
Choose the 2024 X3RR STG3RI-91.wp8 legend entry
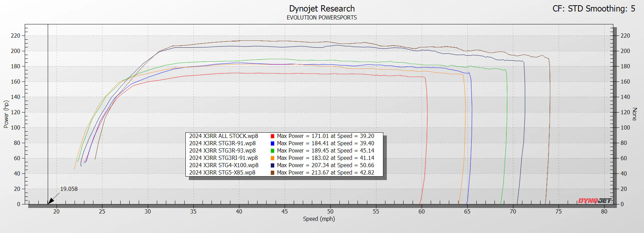(223, 158)
